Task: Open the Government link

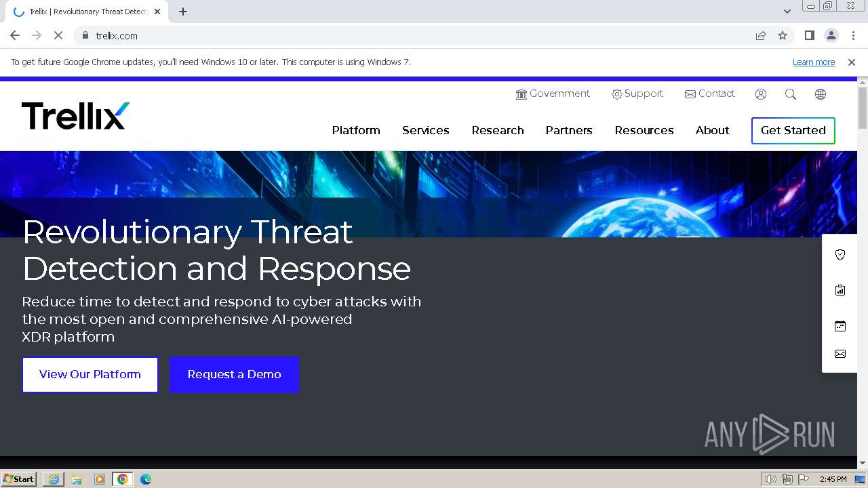Action: (x=553, y=94)
